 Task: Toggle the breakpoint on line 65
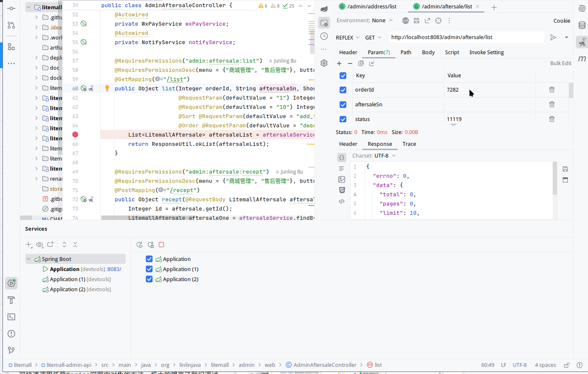point(75,134)
